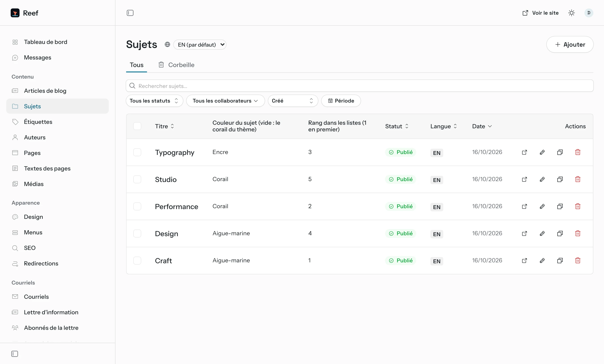The image size is (604, 364).
Task: Check the Studio row checkbox
Action: [x=137, y=179]
